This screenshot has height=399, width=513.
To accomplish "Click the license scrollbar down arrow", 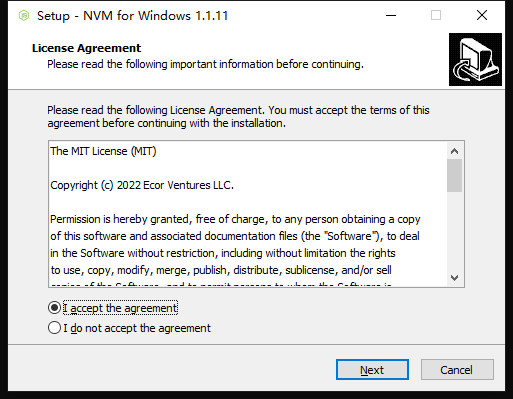I will tap(454, 278).
